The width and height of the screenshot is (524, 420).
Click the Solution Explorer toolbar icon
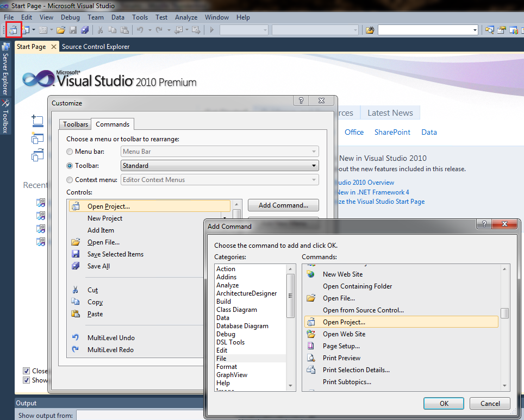tap(490, 30)
